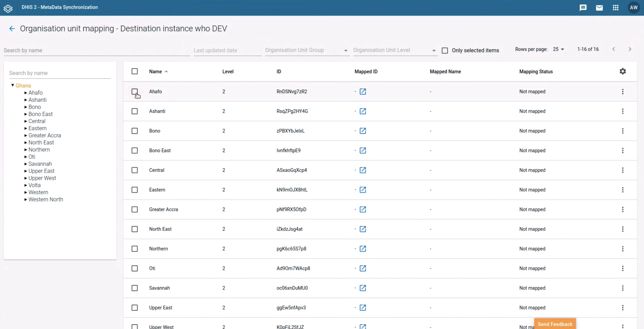Open the apps grid menu in the header
644x329 pixels.
click(616, 7)
